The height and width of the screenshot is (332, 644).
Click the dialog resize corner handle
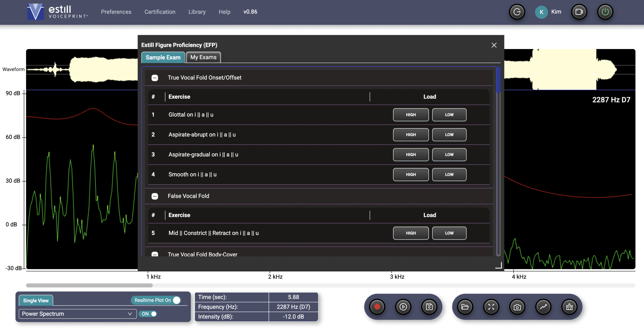tap(499, 265)
